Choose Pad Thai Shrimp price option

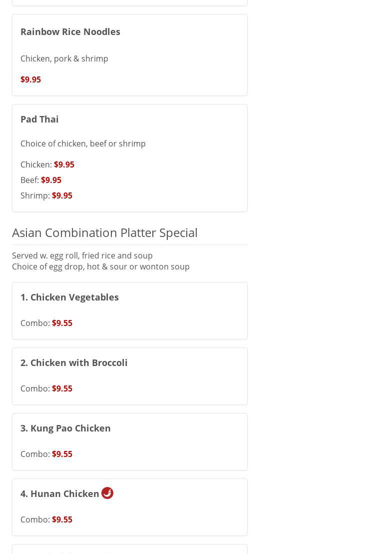coord(62,195)
